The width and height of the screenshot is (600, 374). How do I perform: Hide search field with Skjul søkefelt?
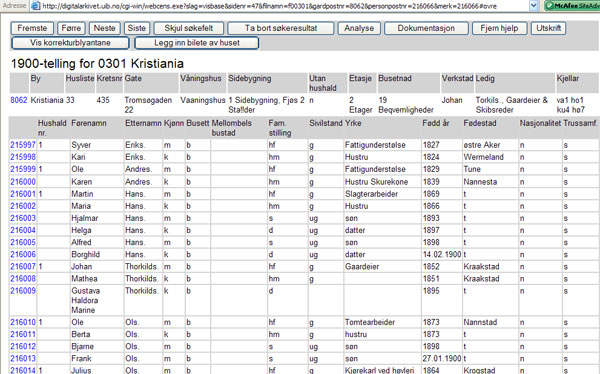[189, 28]
